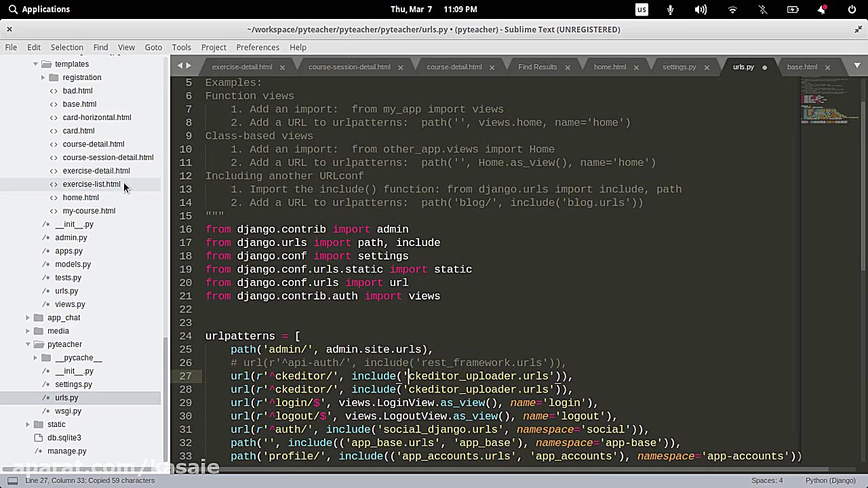Close the exercise-detail.html tab
The image size is (868, 488).
coord(282,67)
